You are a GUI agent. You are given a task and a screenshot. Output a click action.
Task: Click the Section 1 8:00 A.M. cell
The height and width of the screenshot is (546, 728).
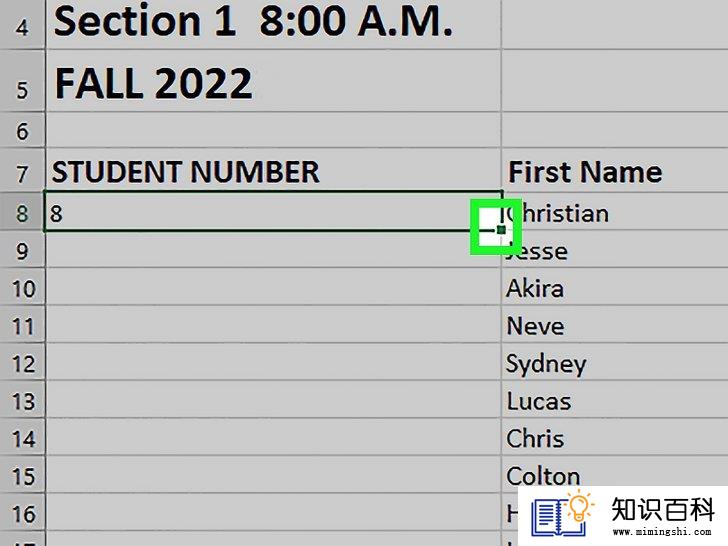pos(273,23)
